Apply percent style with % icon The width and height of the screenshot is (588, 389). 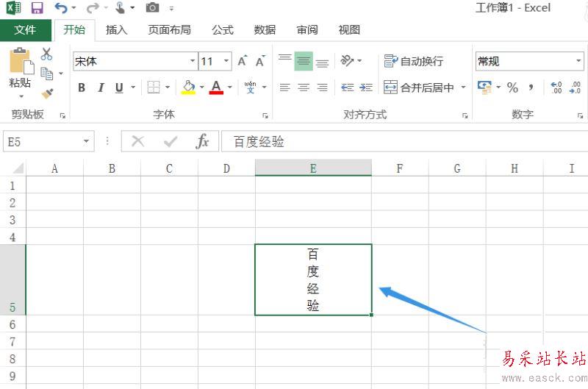click(512, 88)
